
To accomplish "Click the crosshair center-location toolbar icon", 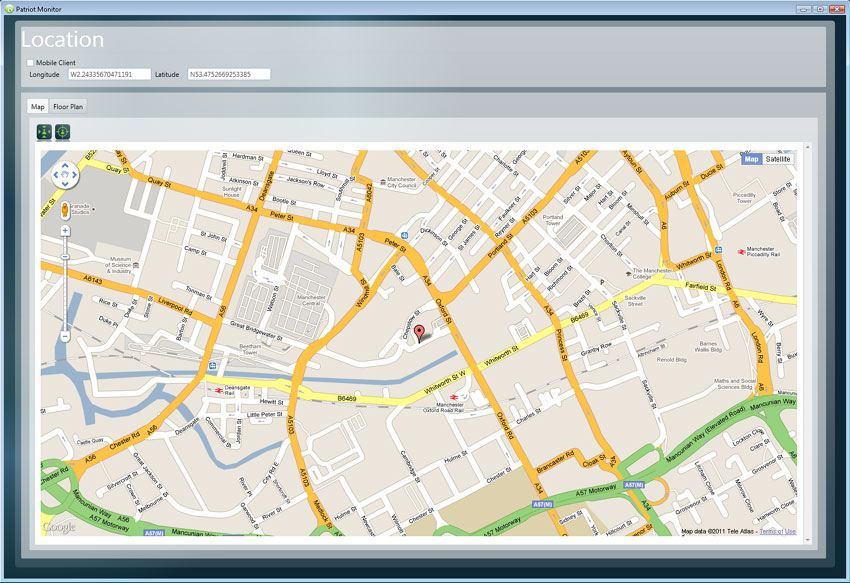I will click(62, 131).
